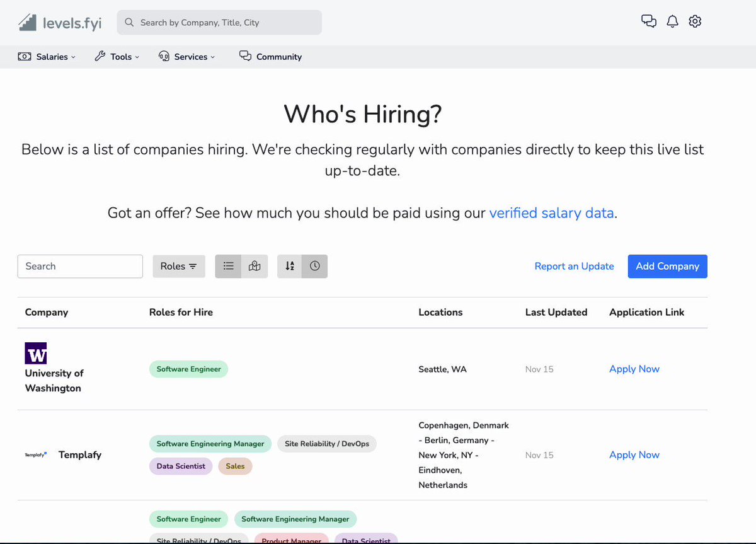756x544 pixels.
Task: Click the Company column header
Action: pos(47,312)
